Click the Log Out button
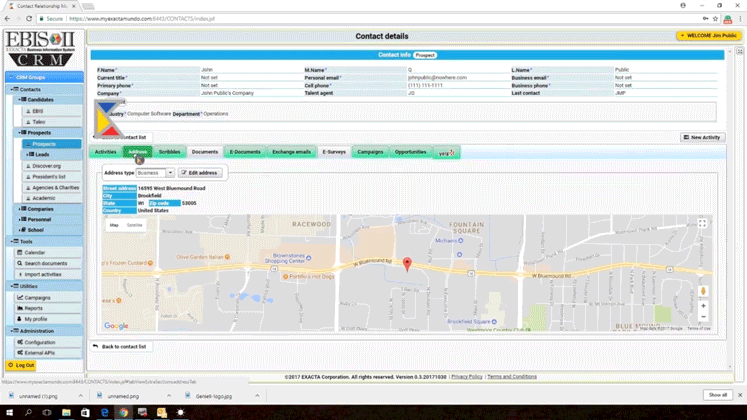 pos(21,365)
